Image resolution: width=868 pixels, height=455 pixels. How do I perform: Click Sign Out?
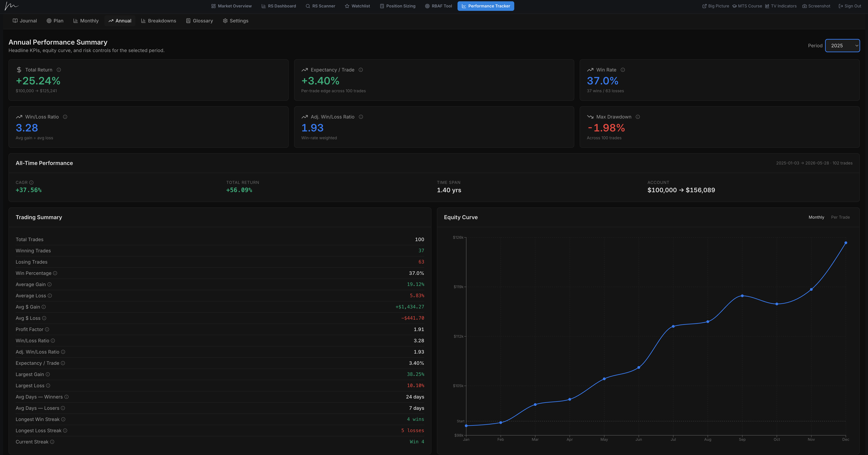point(850,6)
